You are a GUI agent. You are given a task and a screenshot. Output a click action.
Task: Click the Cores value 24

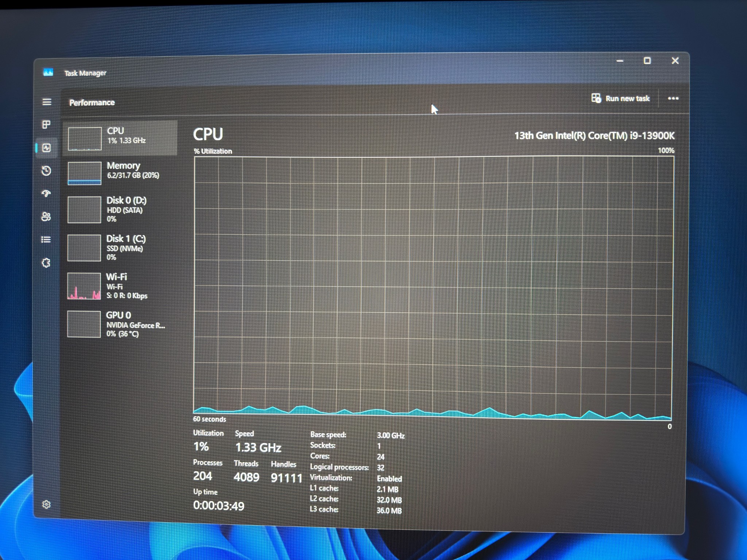point(380,457)
